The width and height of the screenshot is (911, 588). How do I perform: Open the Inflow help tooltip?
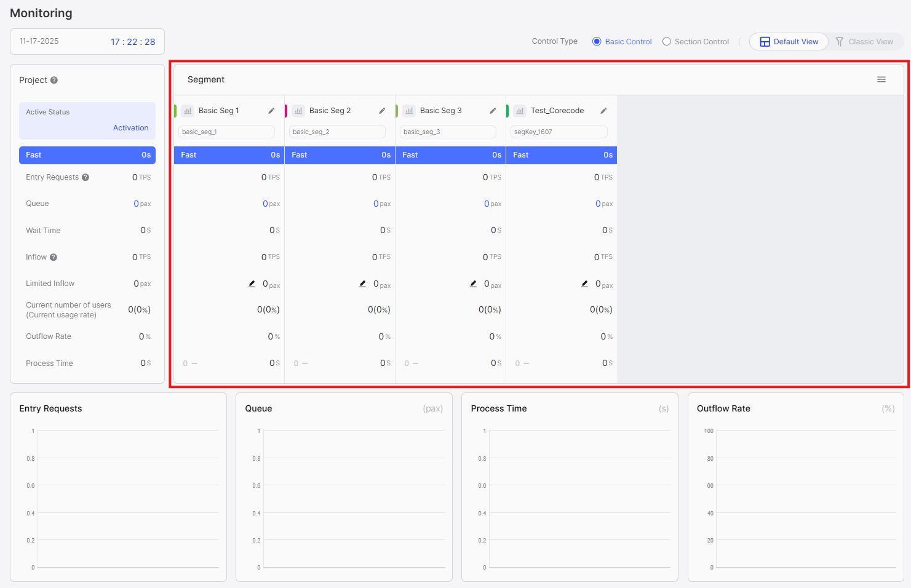pyautogui.click(x=55, y=256)
